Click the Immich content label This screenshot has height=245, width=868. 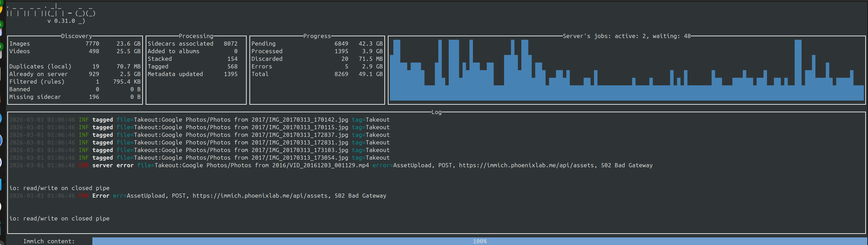[49, 241]
